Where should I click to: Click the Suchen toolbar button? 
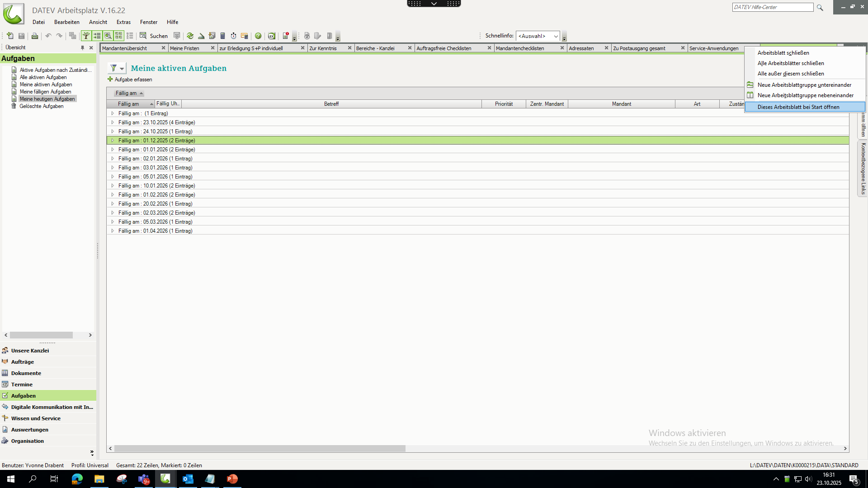[154, 36]
